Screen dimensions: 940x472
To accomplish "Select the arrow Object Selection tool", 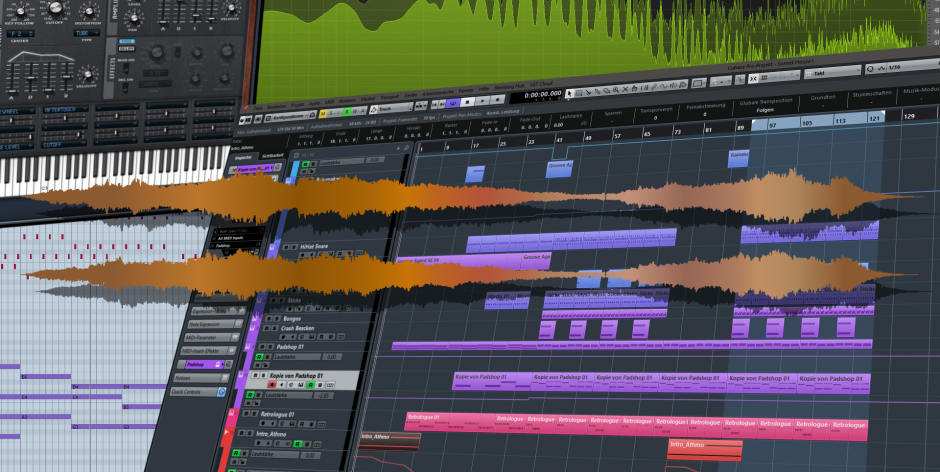I will (568, 94).
